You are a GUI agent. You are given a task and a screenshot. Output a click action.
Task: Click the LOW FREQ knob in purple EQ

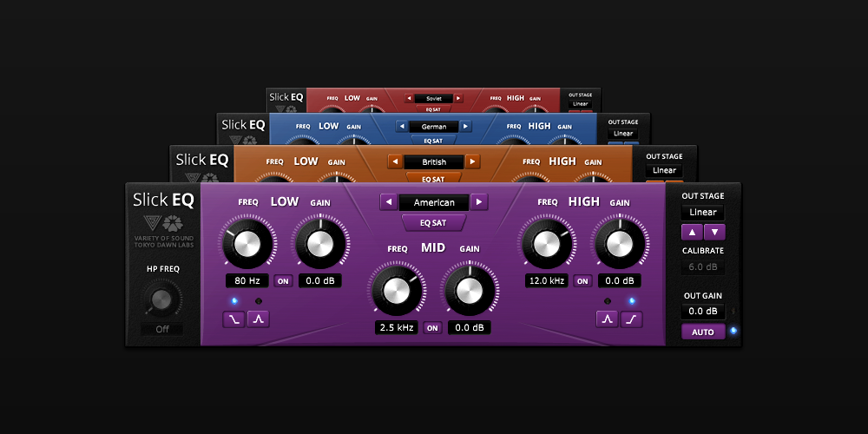(x=247, y=244)
